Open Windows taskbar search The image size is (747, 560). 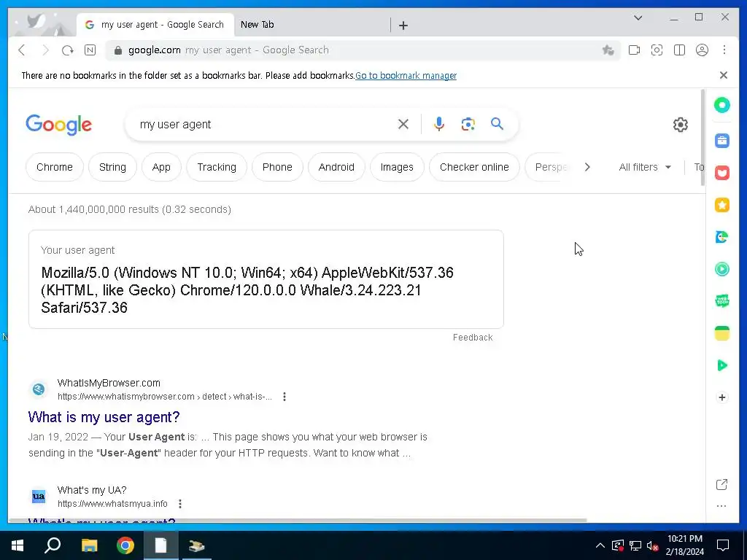coord(53,545)
